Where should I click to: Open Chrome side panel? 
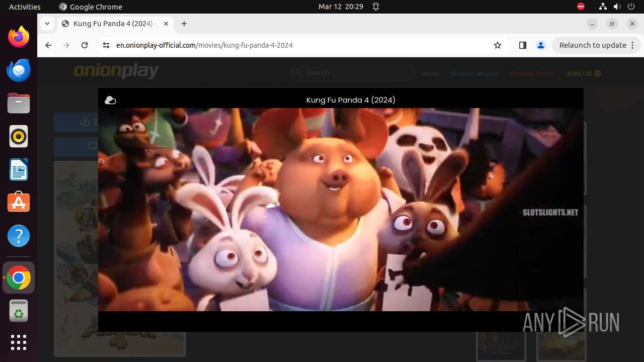click(x=522, y=45)
